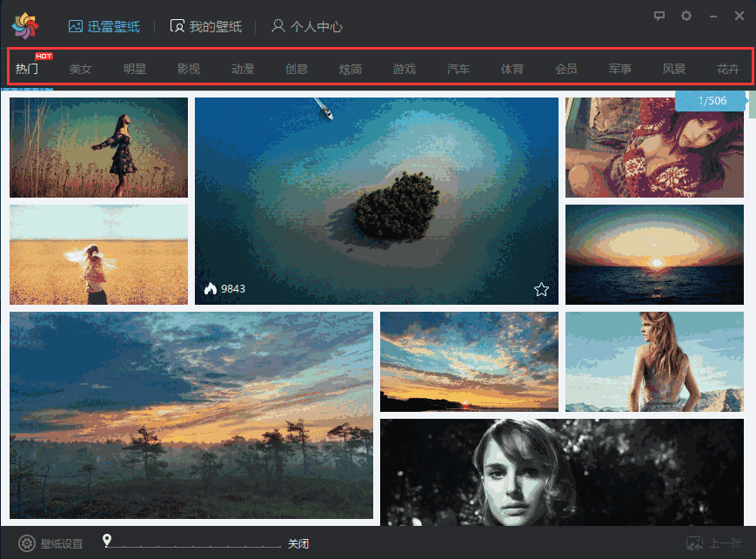Click the 上一张 previous wallpaper button

(714, 544)
